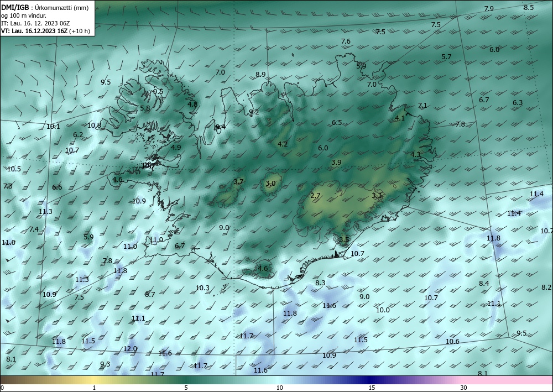Select the 4.8 value in the Westfjords area
The width and height of the screenshot is (553, 392).
point(192,104)
